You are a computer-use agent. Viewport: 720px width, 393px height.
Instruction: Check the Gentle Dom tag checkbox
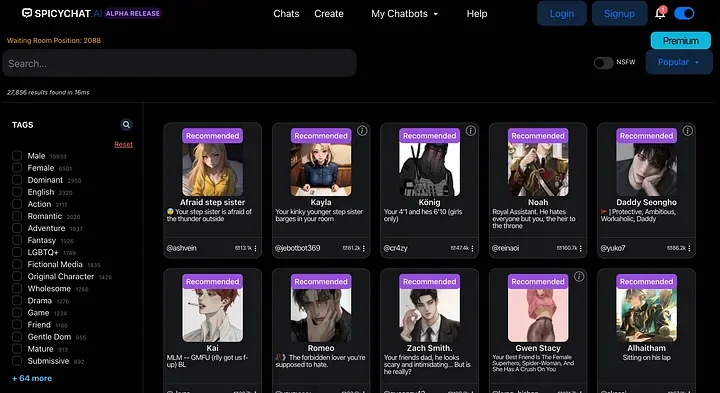tap(17, 337)
